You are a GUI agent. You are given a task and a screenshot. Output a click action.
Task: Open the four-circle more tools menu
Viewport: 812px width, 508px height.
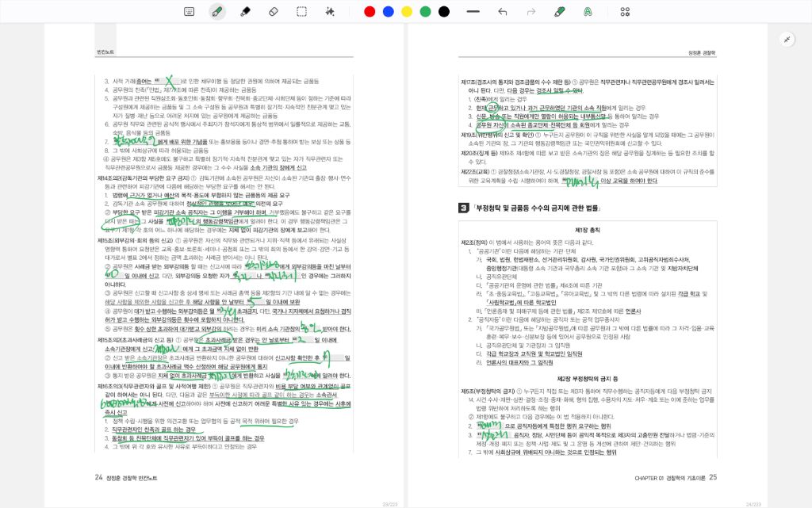pyautogui.click(x=625, y=12)
